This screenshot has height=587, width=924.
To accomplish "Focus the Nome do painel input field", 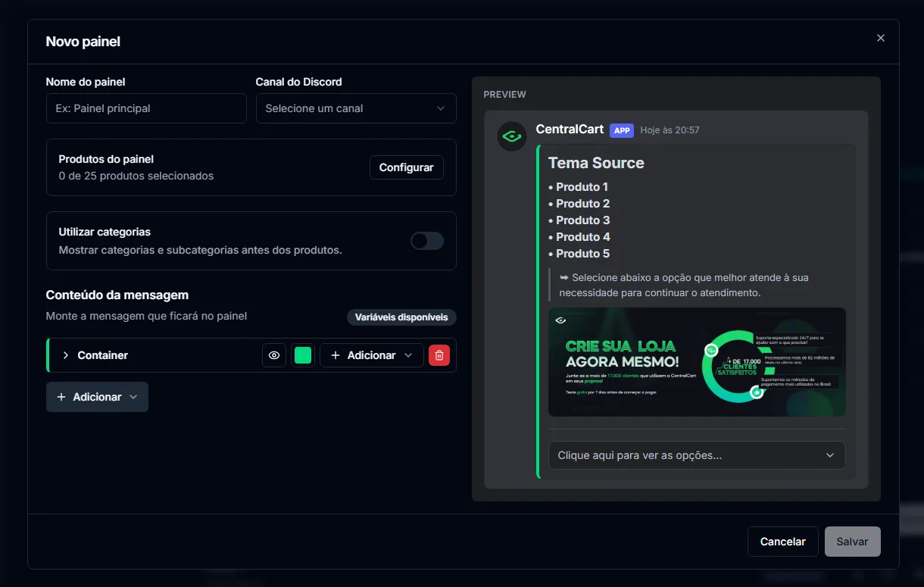I will (x=146, y=108).
